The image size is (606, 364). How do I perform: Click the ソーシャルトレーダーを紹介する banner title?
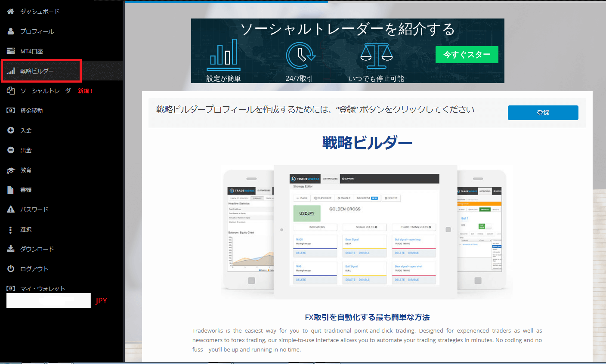348,29
